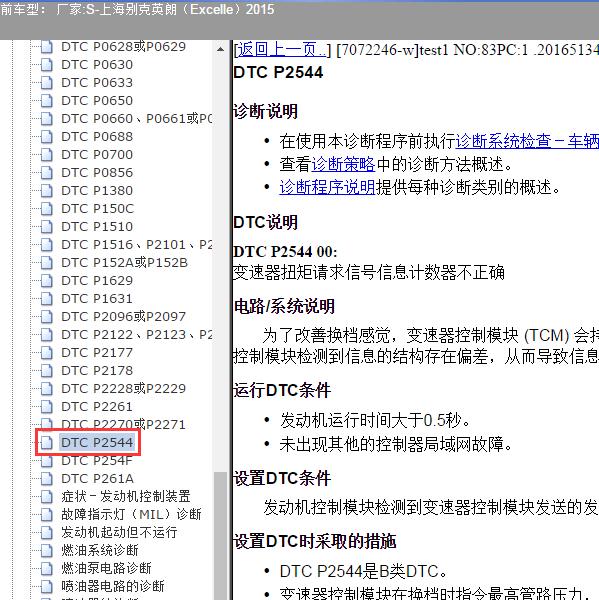Viewport: 599px width, 600px height.
Task: Click the document icon for DTC P1510
Action: (x=46, y=227)
